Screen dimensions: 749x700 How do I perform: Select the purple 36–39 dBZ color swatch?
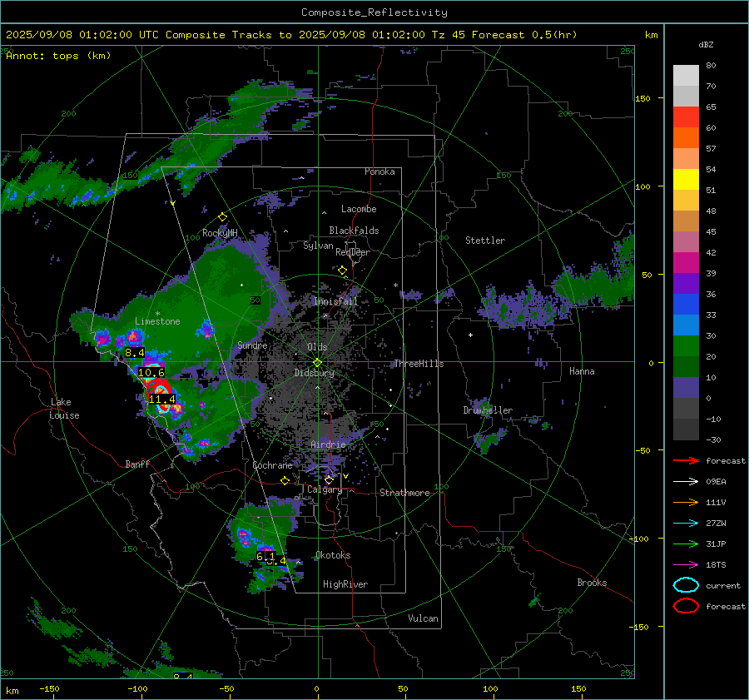(x=686, y=283)
